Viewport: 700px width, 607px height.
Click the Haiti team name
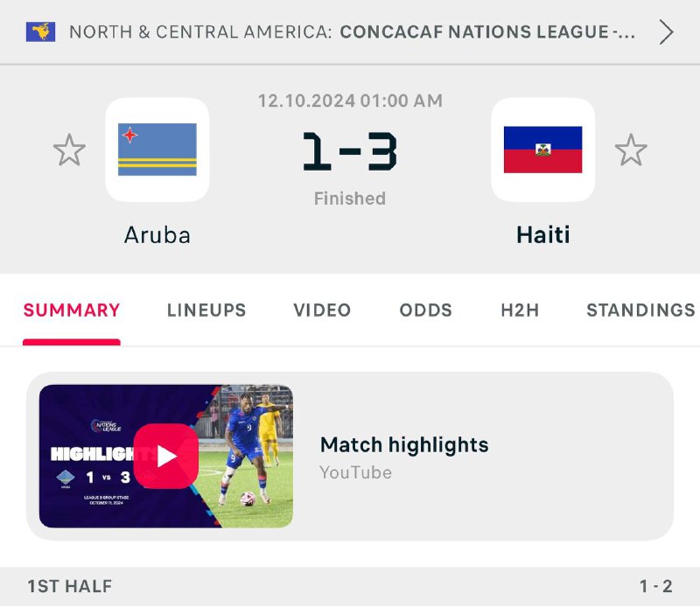542,234
